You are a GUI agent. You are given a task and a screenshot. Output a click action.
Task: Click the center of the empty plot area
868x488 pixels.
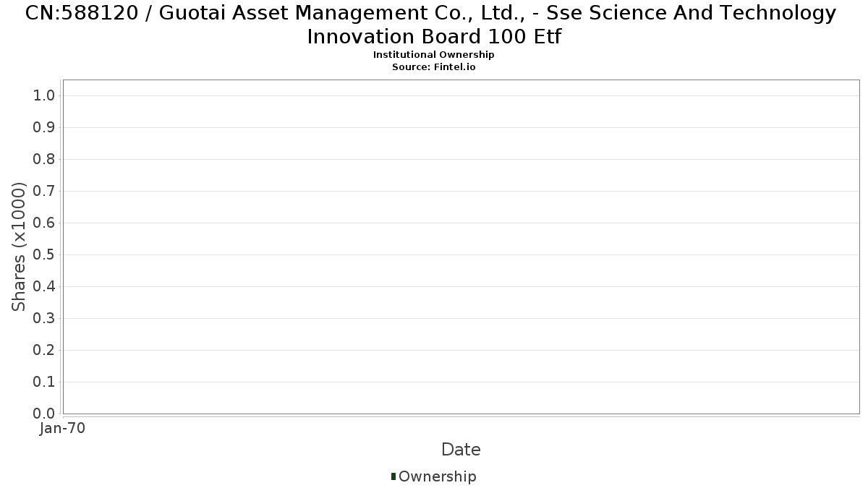461,247
